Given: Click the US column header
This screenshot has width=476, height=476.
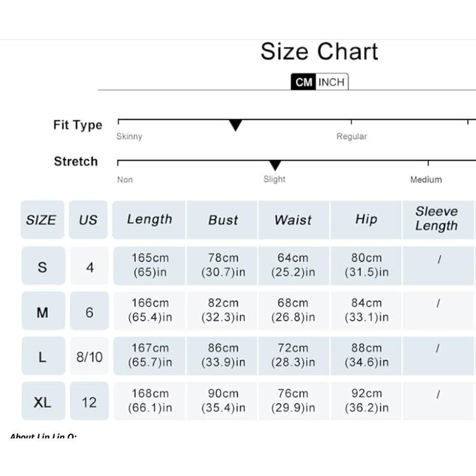Looking at the screenshot, I should coord(88,219).
